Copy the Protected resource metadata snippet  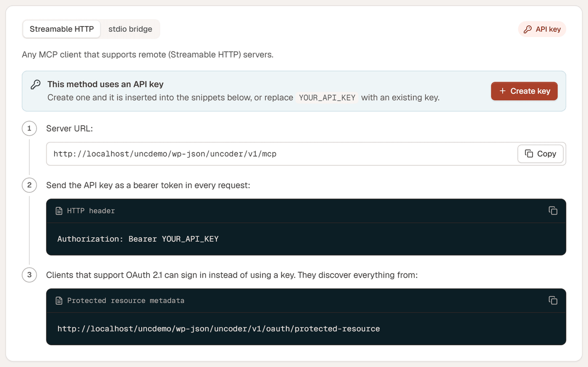click(553, 300)
